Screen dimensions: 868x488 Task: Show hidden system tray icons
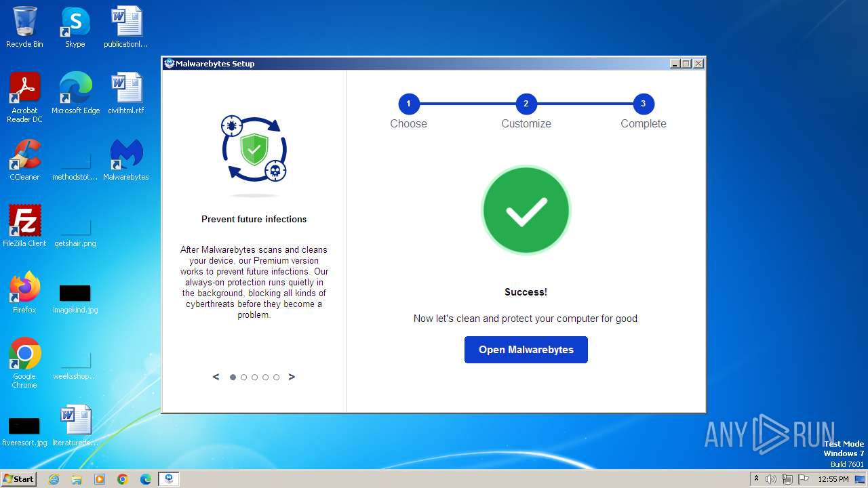click(756, 479)
